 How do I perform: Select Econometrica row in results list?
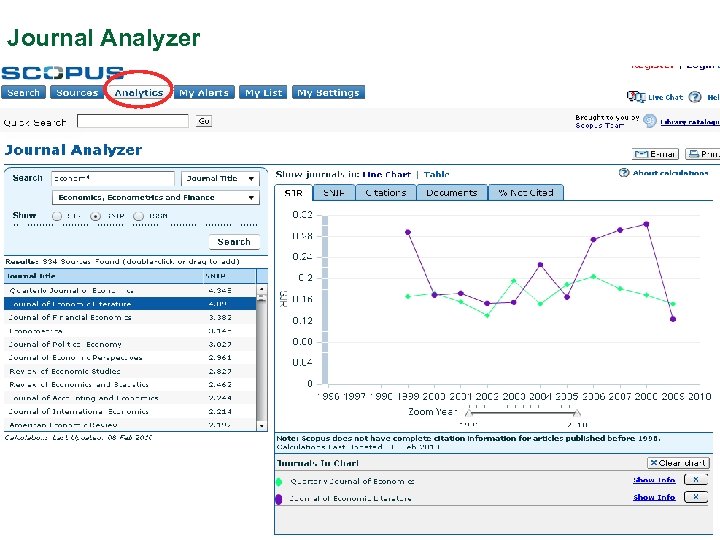[x=130, y=331]
